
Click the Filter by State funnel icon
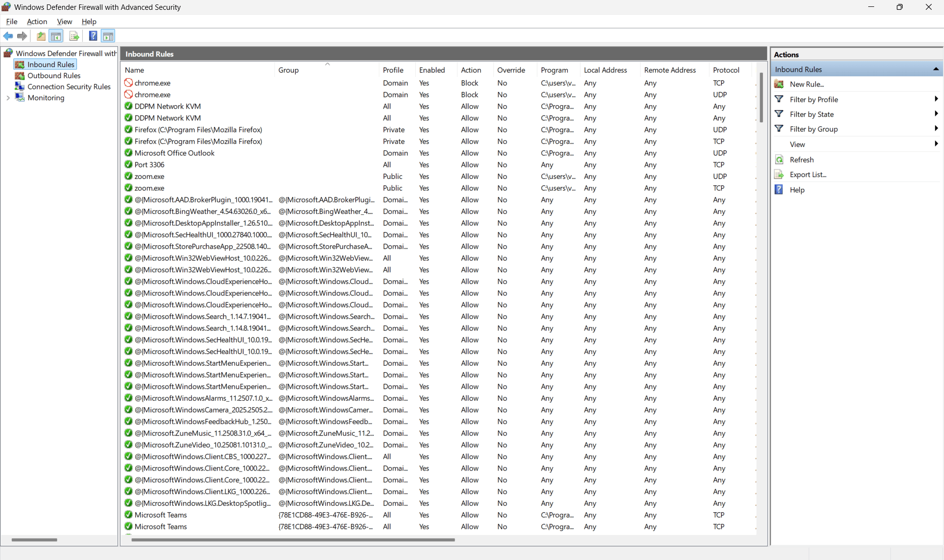click(780, 114)
